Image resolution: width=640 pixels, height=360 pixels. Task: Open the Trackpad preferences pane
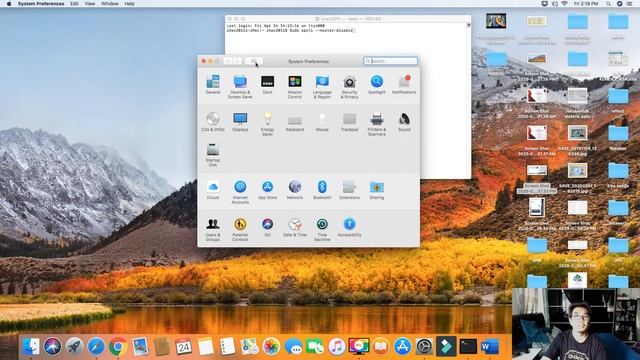(x=349, y=122)
